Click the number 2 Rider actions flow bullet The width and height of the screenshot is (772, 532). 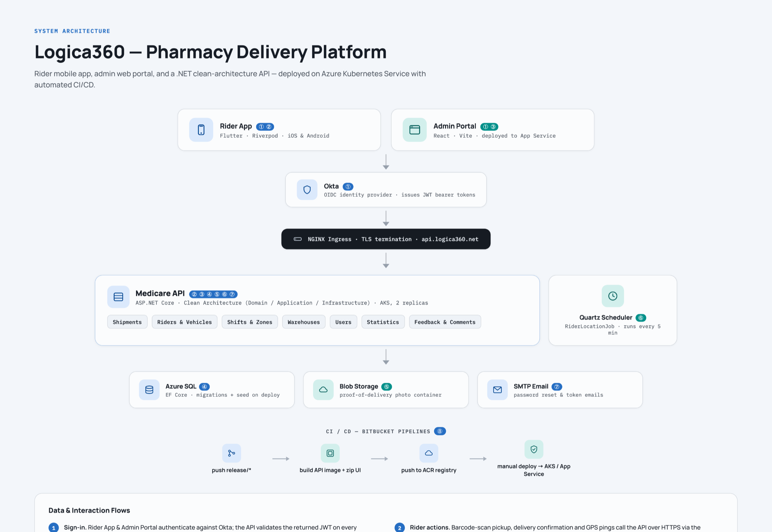coord(400,527)
